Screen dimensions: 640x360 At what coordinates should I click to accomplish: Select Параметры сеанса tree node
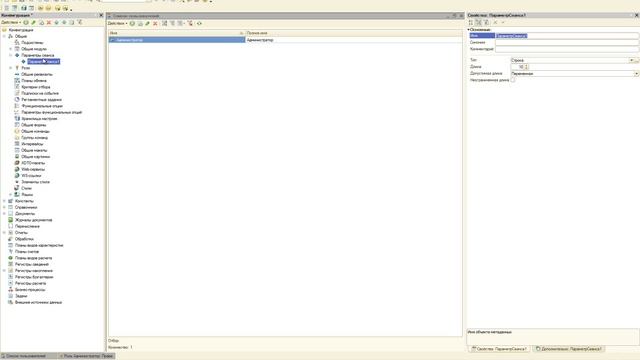point(38,55)
